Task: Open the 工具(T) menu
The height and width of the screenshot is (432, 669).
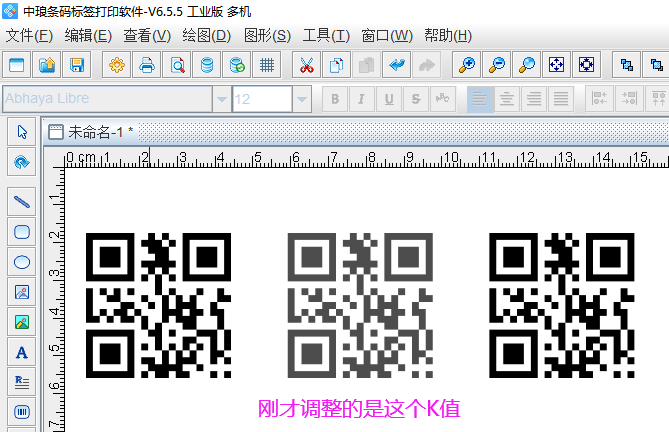Action: pos(326,35)
